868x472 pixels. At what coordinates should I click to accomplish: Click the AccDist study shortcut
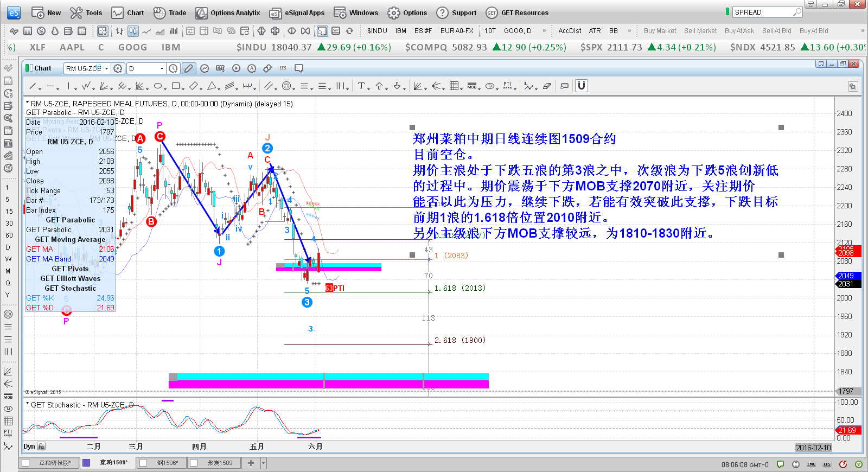coord(570,31)
